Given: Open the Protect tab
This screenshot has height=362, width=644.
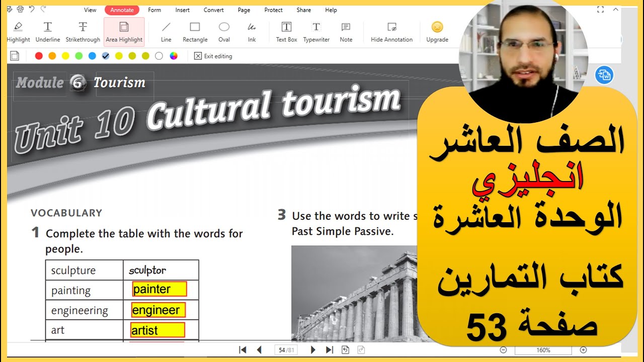Looking at the screenshot, I should coord(273,10).
